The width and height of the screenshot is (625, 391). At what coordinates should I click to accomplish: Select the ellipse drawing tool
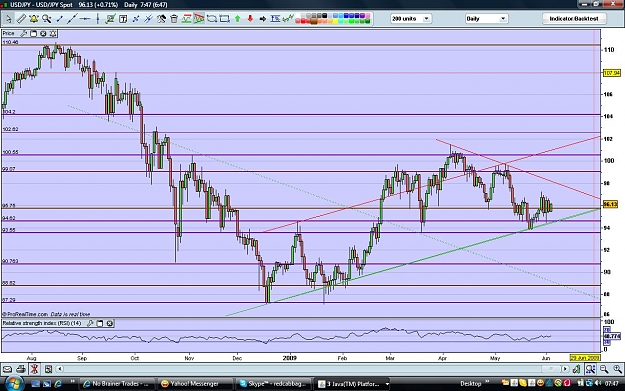(x=212, y=19)
